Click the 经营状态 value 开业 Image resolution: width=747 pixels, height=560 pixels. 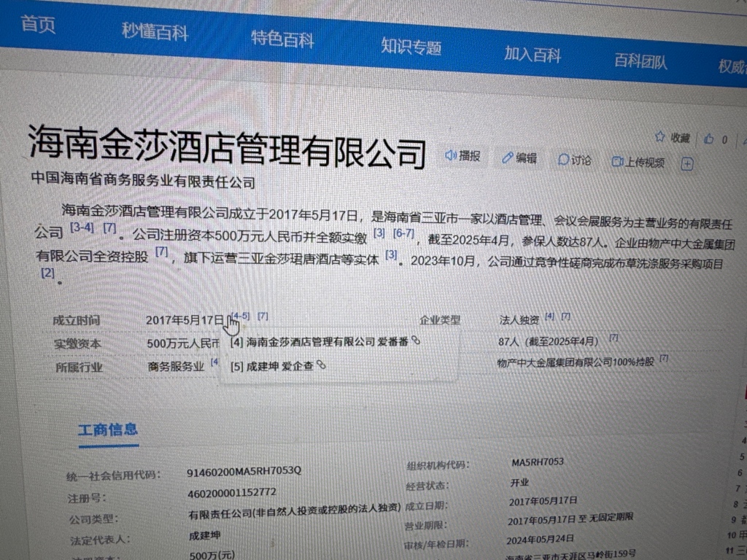(x=519, y=483)
